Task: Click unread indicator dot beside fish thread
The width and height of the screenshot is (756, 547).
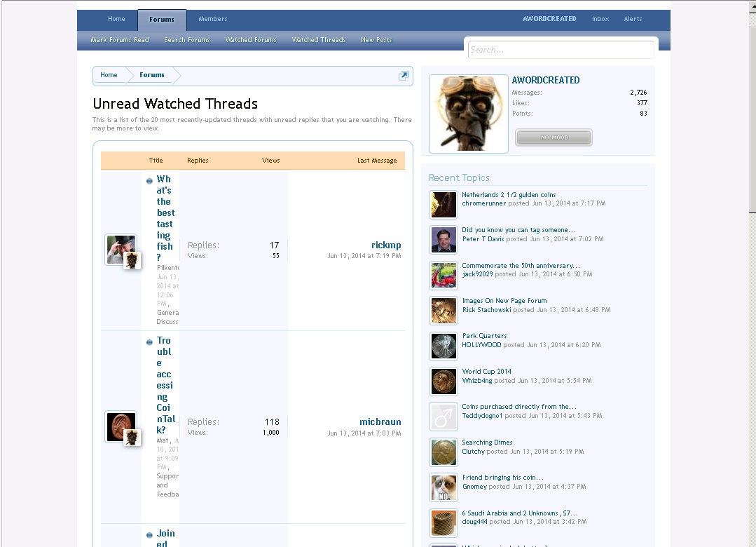Action: tap(149, 181)
